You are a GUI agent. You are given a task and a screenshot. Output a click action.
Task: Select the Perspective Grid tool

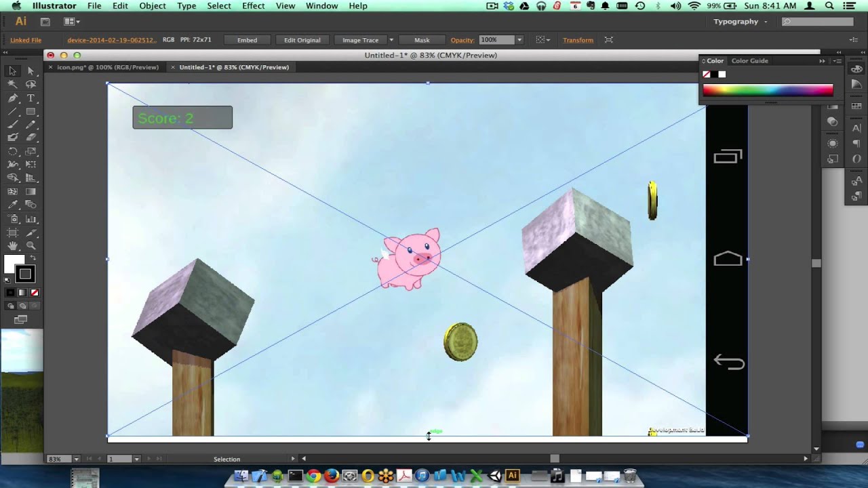pyautogui.click(x=31, y=178)
